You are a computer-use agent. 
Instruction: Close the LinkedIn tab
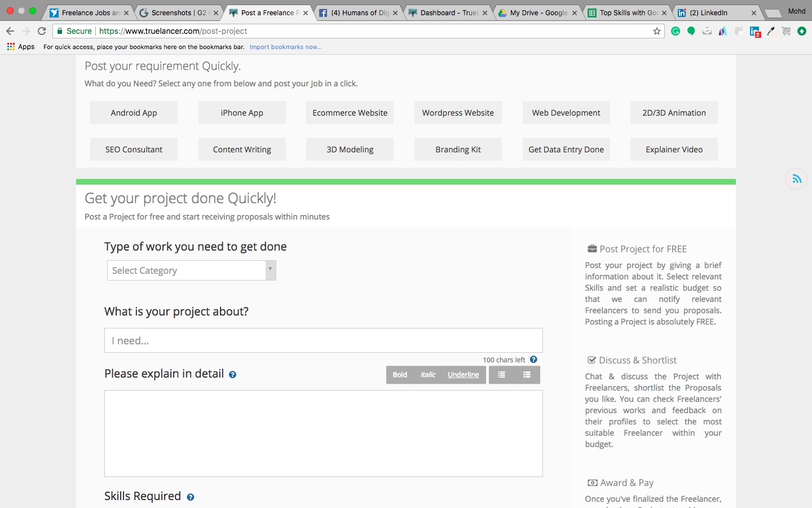(754, 13)
